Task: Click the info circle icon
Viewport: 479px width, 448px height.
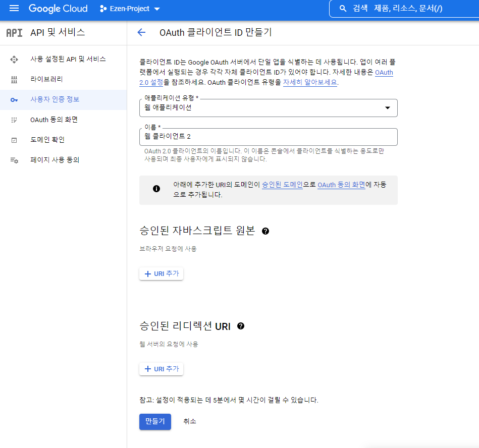Action: click(156, 189)
